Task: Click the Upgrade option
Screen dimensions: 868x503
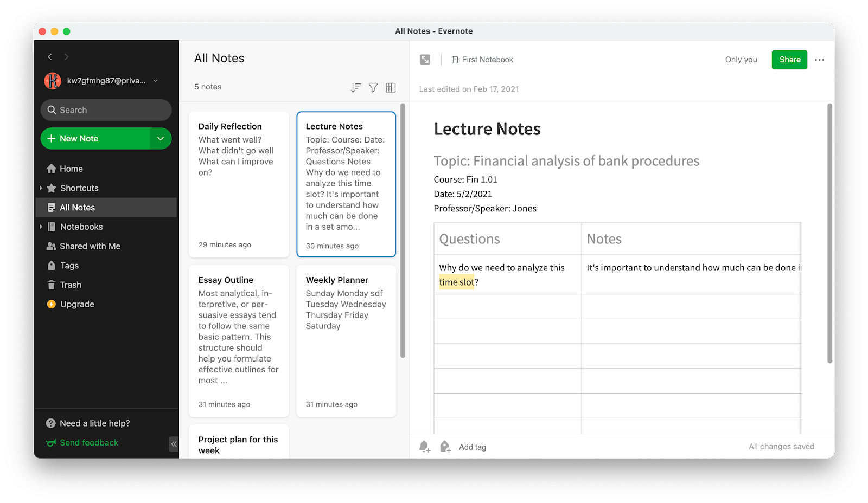Action: (x=106, y=304)
